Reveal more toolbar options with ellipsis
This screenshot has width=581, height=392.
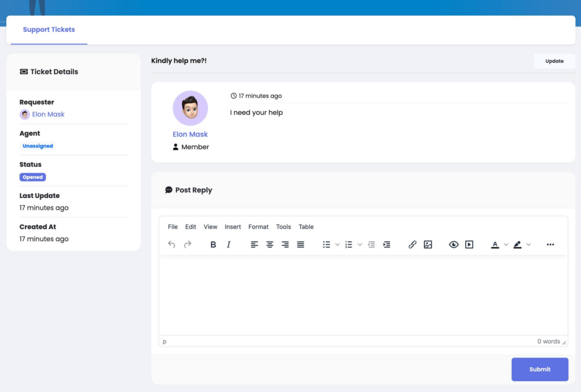[550, 245]
